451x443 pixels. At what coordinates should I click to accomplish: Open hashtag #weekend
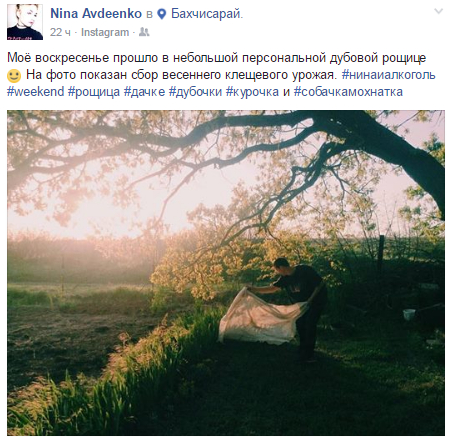pyautogui.click(x=36, y=92)
